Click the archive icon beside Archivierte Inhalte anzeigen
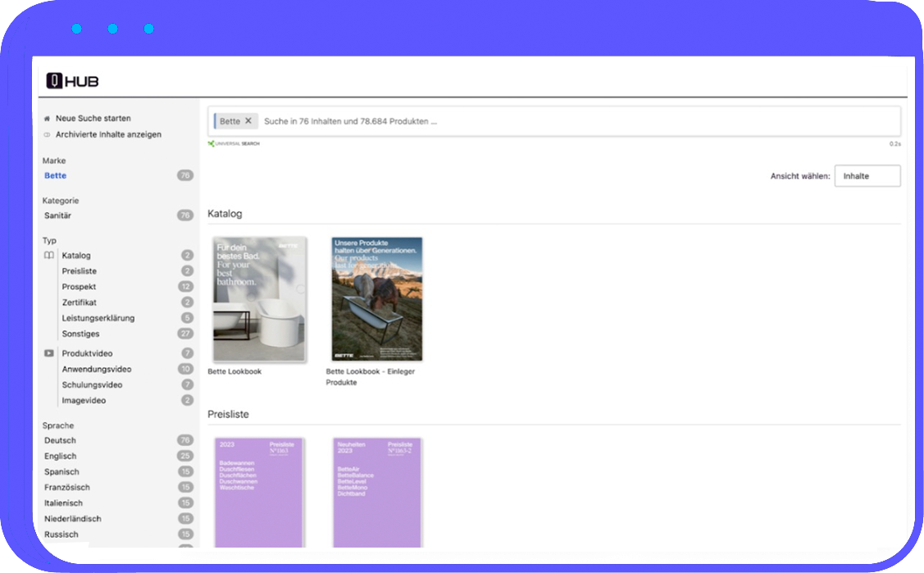 tap(48, 134)
